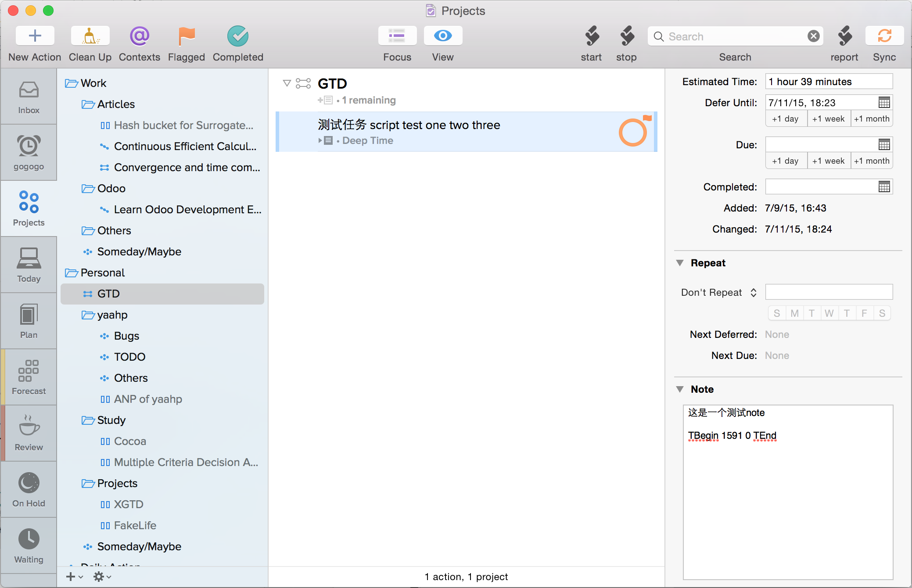912x588 pixels.
Task: Open the Don't Repeat dropdown
Action: point(718,293)
